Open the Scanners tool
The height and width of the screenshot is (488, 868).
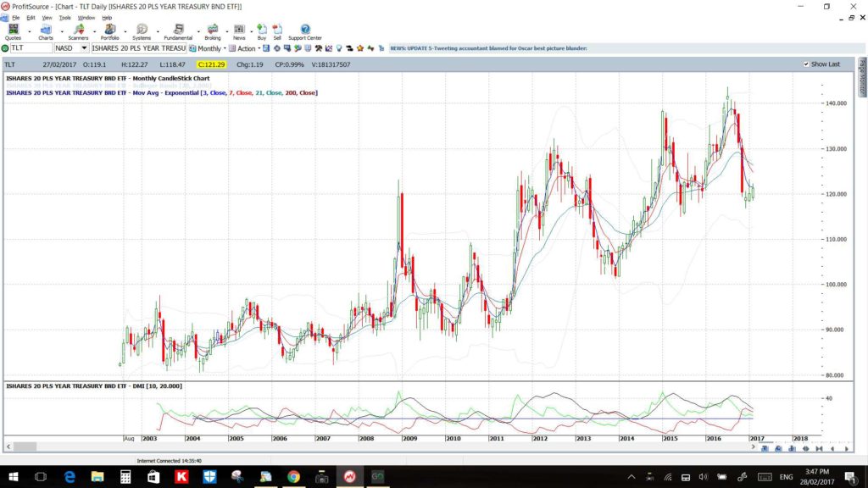pyautogui.click(x=78, y=33)
